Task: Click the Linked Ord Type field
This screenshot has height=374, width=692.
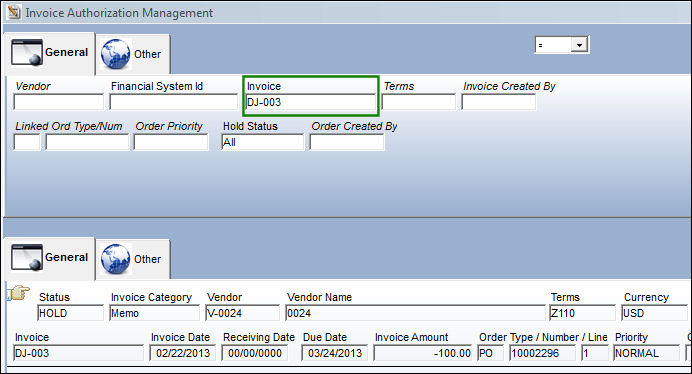Action: pyautogui.click(x=27, y=142)
